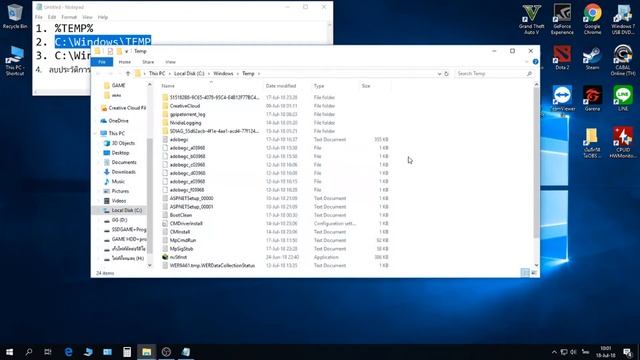Open Notepad Edit menu
This screenshot has height=360, width=640.
coord(52,17)
